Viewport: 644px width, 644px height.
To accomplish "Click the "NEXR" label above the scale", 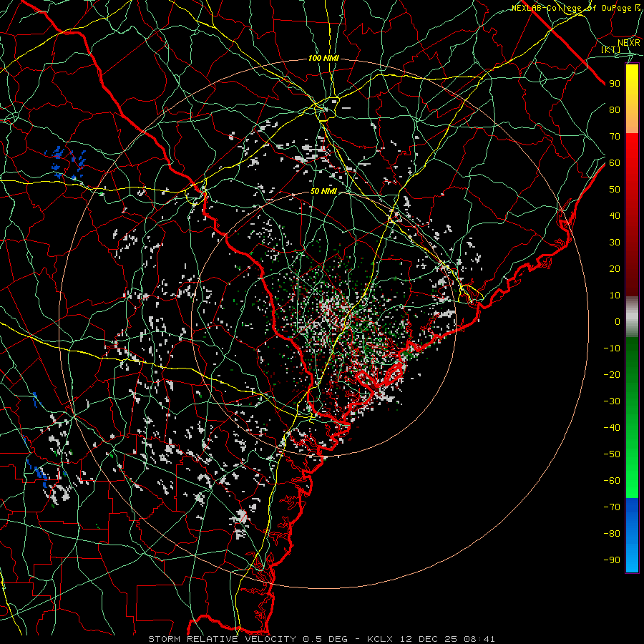I will [x=629, y=43].
